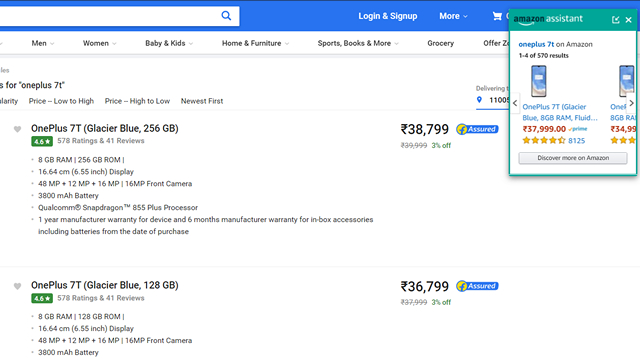The image size is (640, 360).
Task: Click Amazon OnePlus 7T phone thumbnail
Action: point(539,81)
